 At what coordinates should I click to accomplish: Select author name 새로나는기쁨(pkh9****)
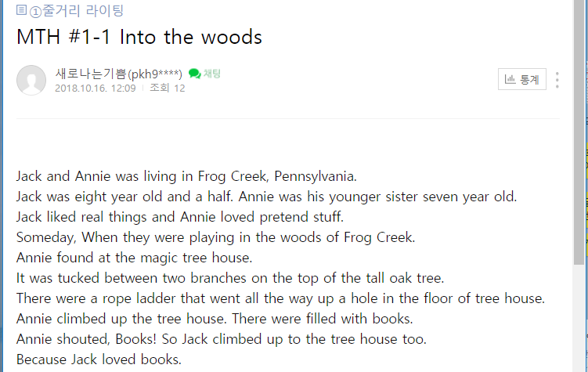pos(118,74)
